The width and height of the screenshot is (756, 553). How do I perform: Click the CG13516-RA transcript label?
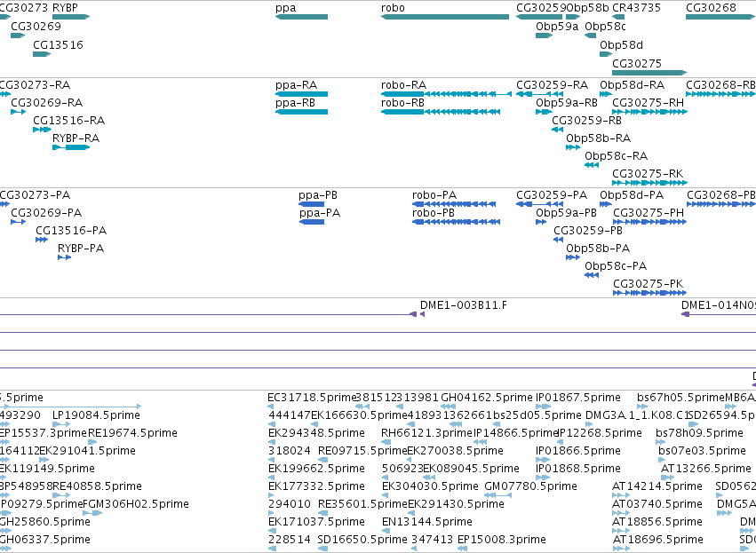tap(69, 121)
